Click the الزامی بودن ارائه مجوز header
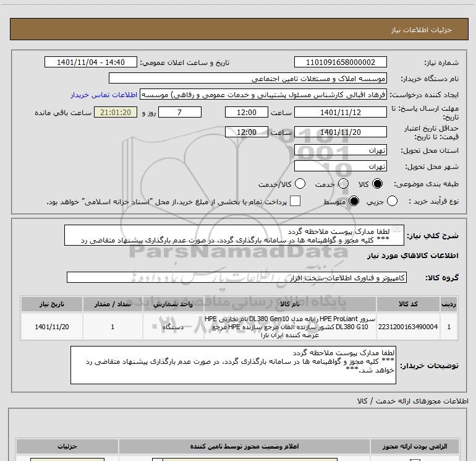 [415, 446]
